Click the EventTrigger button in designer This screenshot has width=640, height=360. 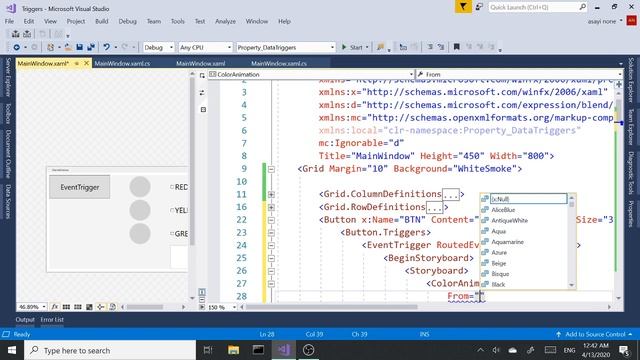pos(80,187)
